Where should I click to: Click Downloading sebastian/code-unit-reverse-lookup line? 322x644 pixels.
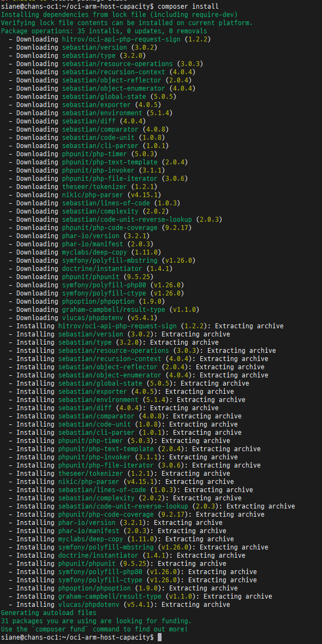[115, 220]
